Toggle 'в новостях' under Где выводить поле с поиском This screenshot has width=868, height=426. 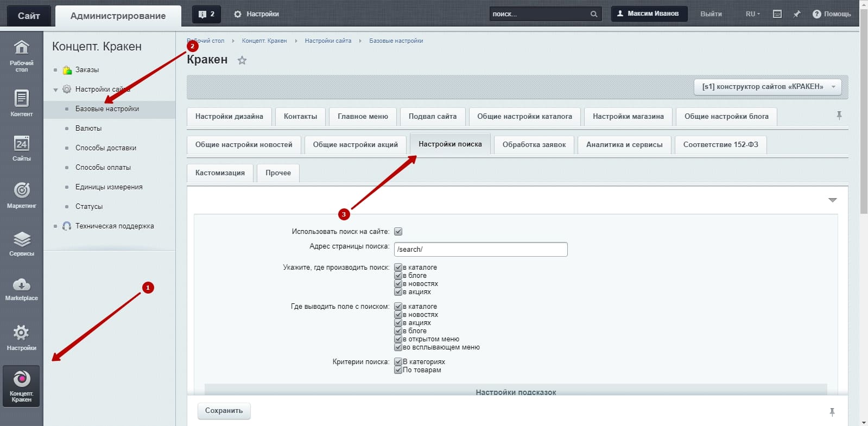[x=398, y=315]
